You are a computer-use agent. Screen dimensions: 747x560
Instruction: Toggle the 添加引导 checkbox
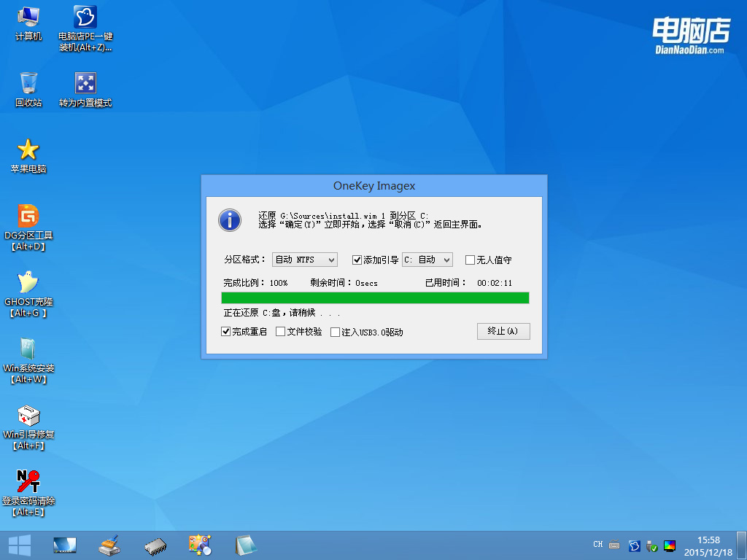point(357,260)
